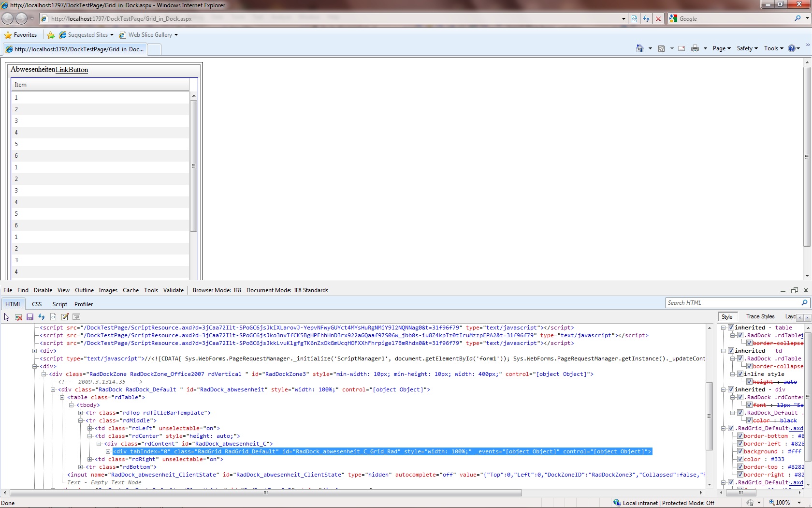Unpin developer tools window icon
812x508 pixels.
point(794,290)
